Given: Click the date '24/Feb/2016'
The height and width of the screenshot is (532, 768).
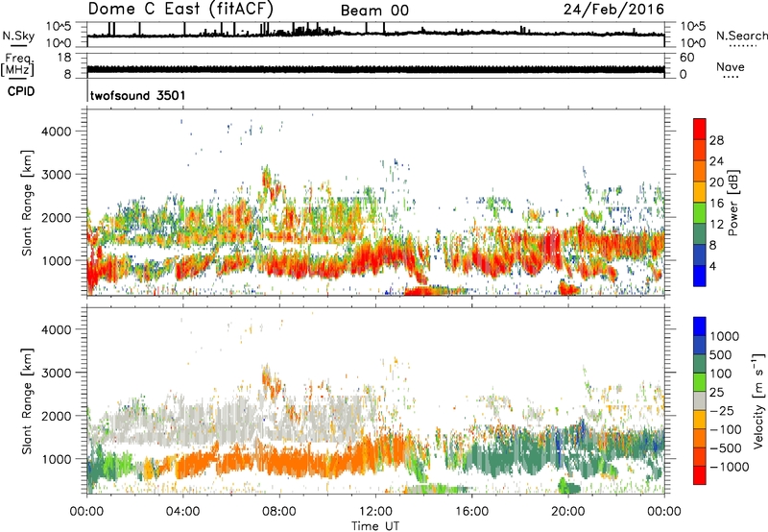Looking at the screenshot, I should (x=613, y=10).
